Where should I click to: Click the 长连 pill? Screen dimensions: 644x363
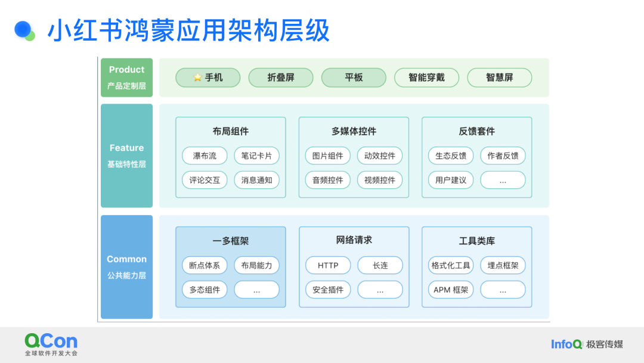(380, 265)
